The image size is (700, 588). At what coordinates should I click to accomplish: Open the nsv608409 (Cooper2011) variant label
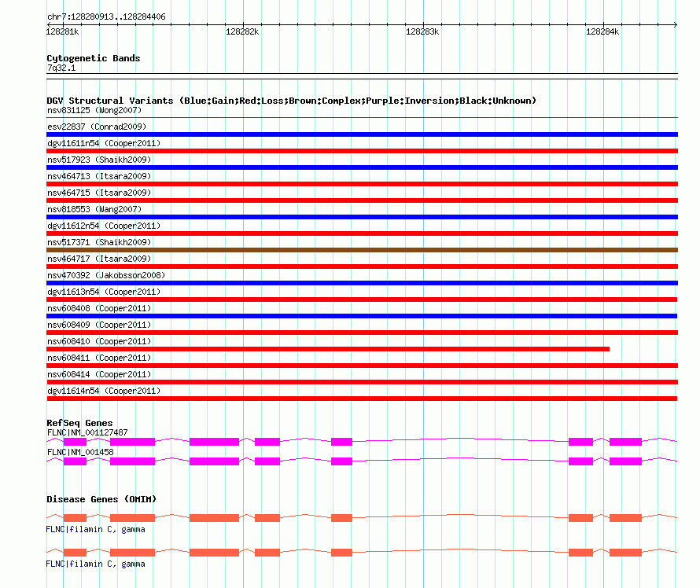[99, 325]
